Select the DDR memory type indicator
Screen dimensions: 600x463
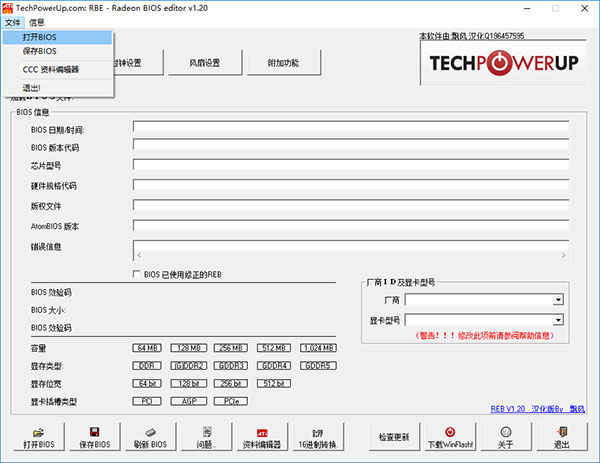point(147,366)
